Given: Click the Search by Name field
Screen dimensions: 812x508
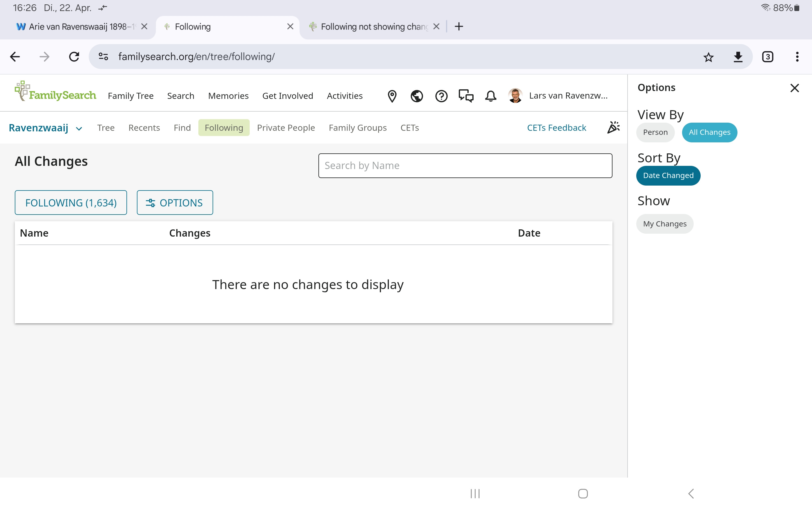Looking at the screenshot, I should [465, 166].
